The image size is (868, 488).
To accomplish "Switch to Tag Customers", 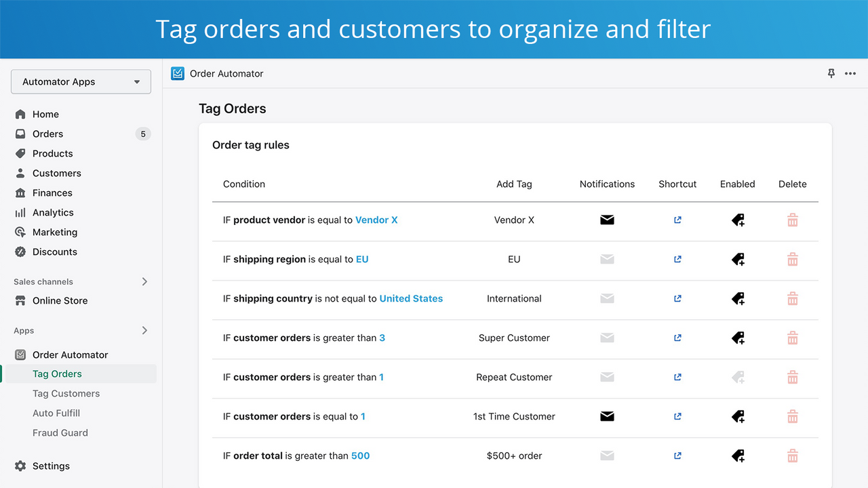I will (x=66, y=393).
